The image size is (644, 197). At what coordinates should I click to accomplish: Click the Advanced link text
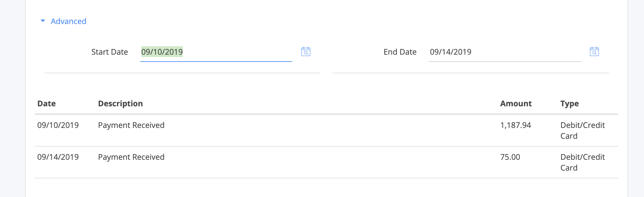69,21
